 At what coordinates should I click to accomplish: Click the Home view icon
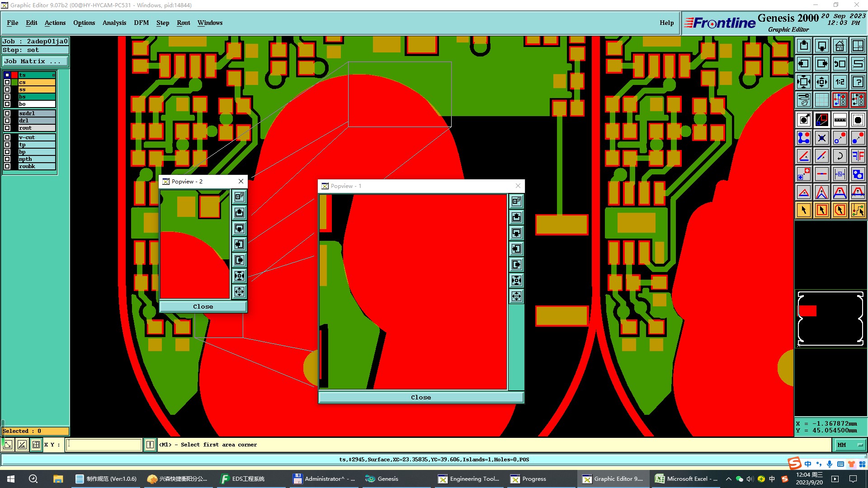tap(840, 46)
